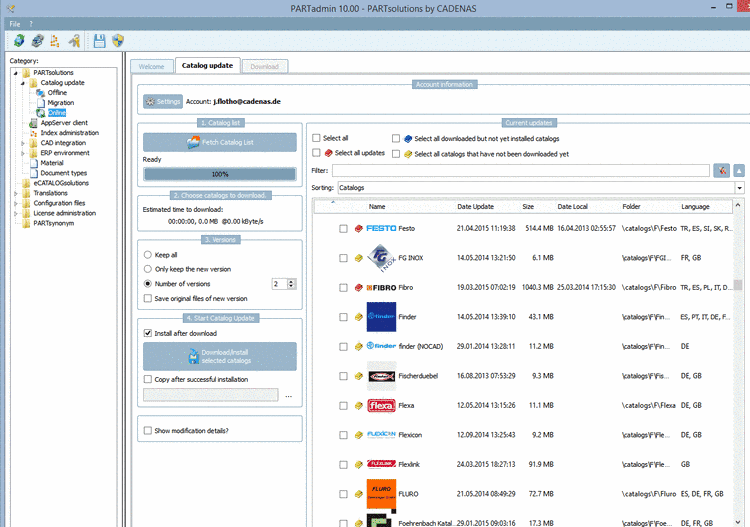Click the AppServer client tree icon
This screenshot has width=750, height=527.
(x=33, y=123)
